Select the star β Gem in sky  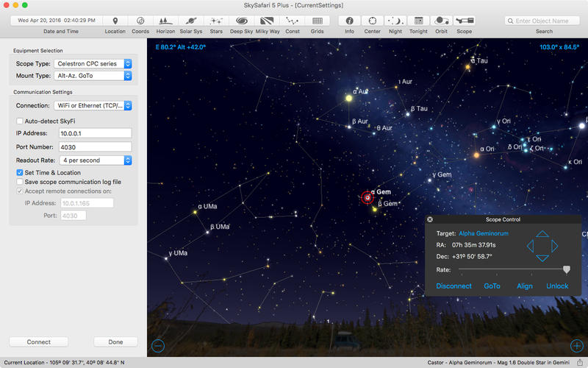click(x=374, y=209)
